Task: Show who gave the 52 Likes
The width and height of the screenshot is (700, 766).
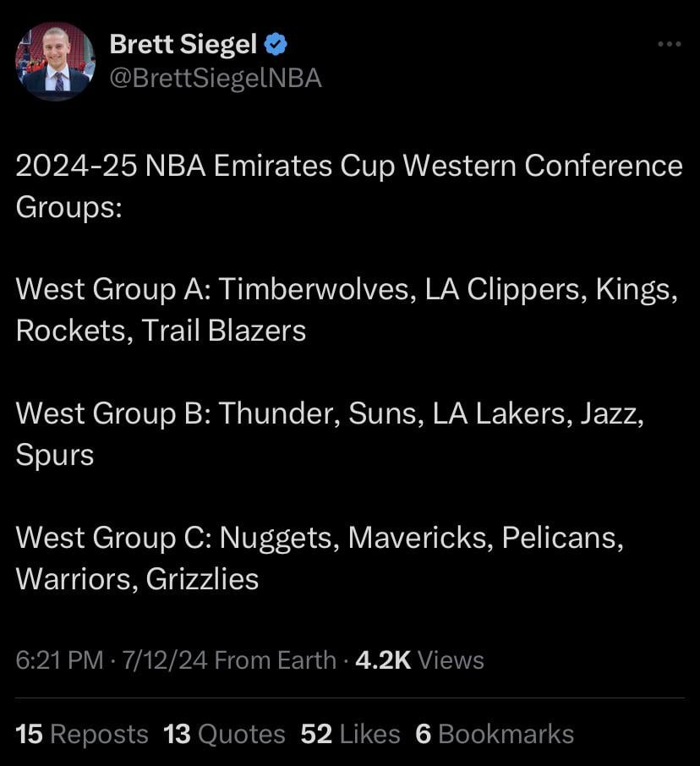Action: (x=350, y=734)
